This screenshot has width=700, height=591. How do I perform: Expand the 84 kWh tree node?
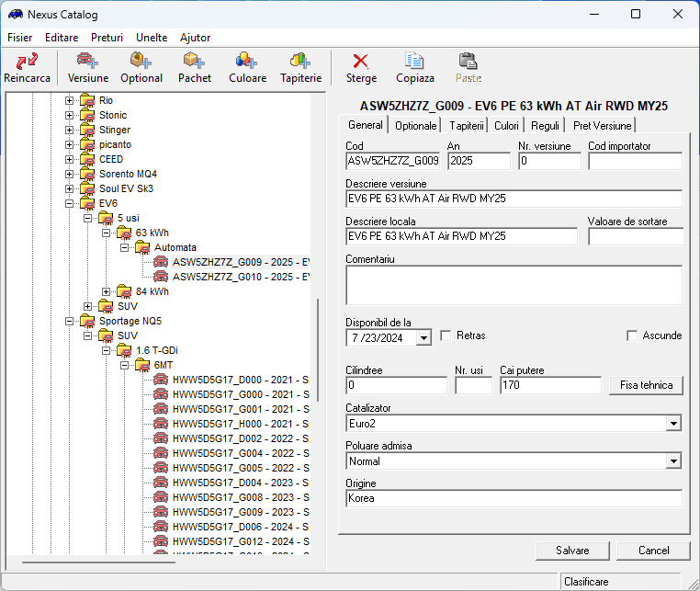106,291
